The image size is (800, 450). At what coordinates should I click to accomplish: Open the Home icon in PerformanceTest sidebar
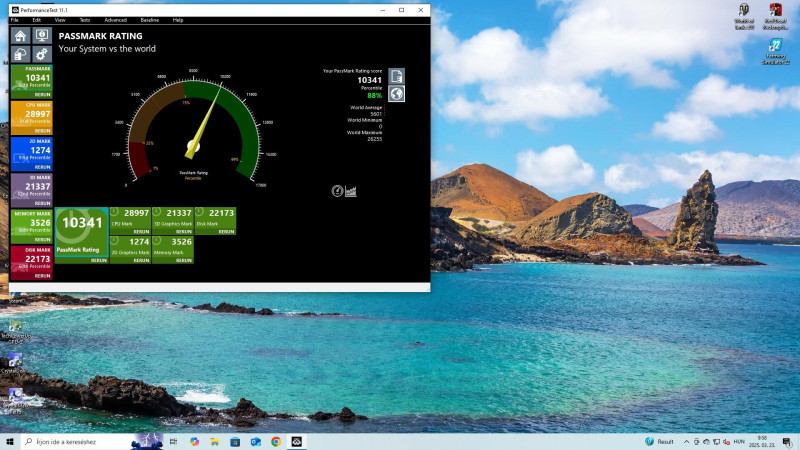point(20,35)
